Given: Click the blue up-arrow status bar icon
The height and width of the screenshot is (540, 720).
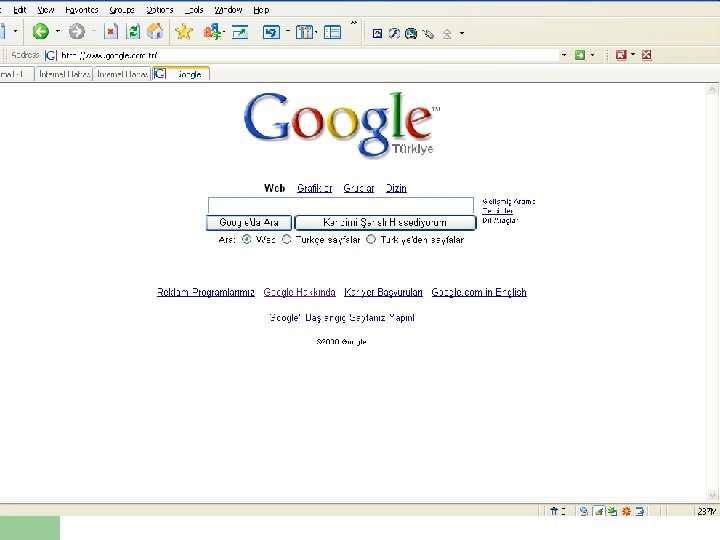Looking at the screenshot, I should [x=554, y=511].
